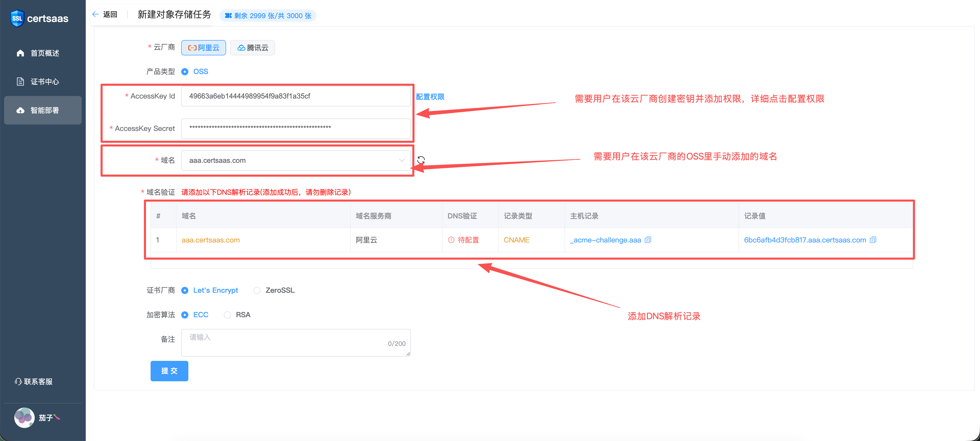Go back with the 返回 link
Screen dimensions: 980x441
[110, 15]
